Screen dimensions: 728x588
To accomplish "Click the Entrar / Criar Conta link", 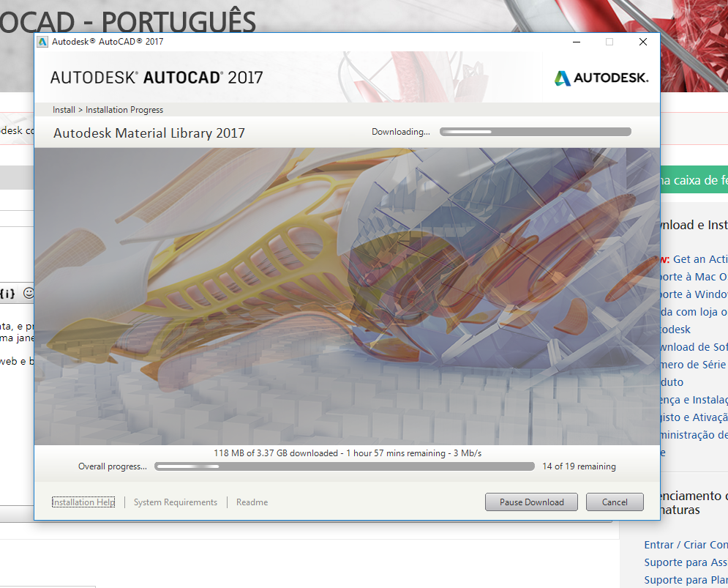I will pos(686,545).
